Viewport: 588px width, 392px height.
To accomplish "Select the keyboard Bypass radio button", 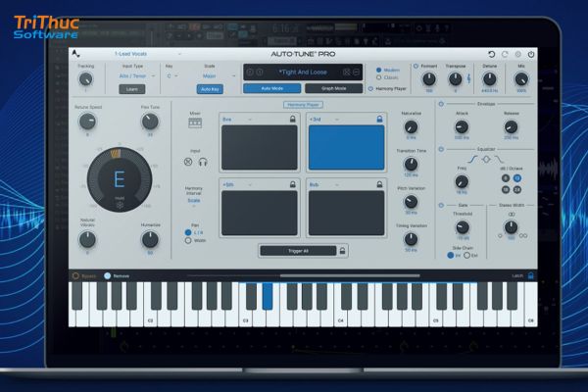I will click(75, 275).
